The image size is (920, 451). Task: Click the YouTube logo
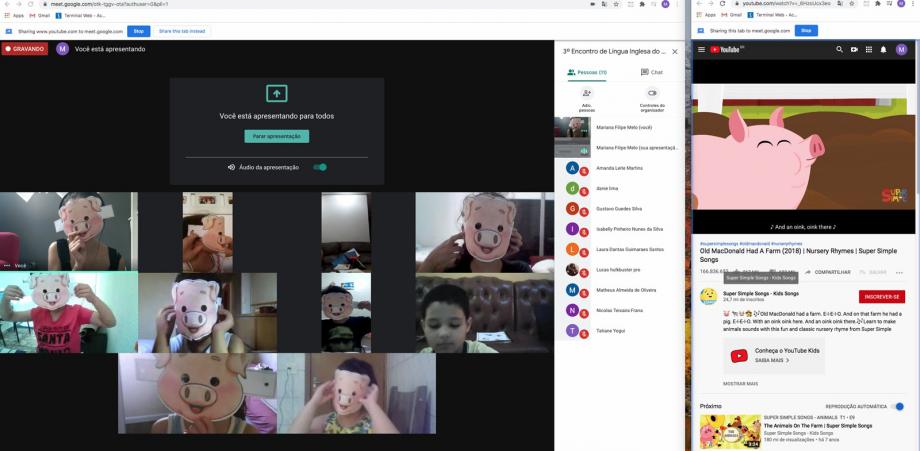[726, 50]
